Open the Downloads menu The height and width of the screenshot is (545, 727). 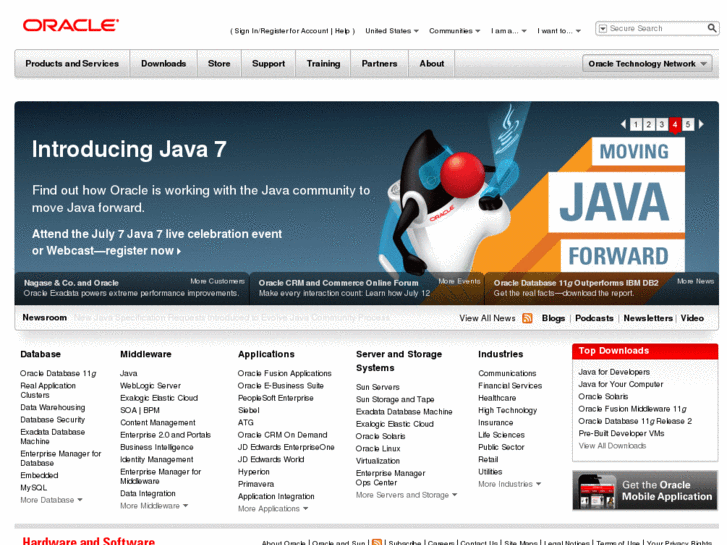click(163, 64)
